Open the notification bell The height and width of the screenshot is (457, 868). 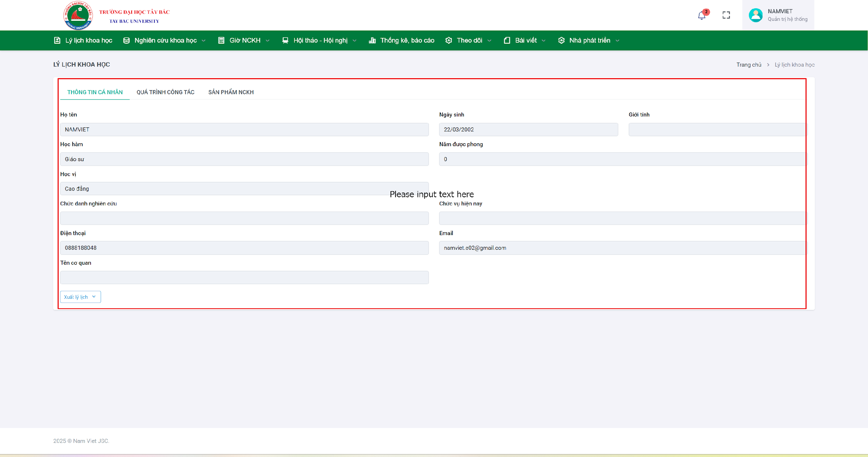[702, 15]
